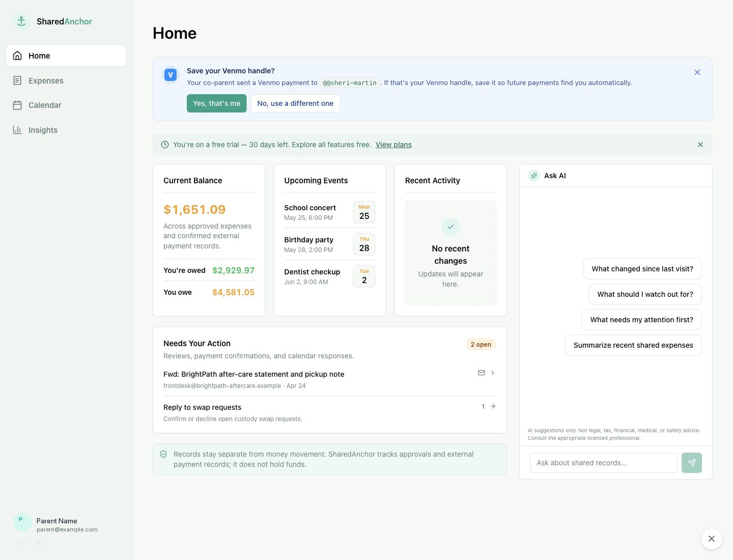
Task: Click the Ask AI panel title
Action: 555,176
